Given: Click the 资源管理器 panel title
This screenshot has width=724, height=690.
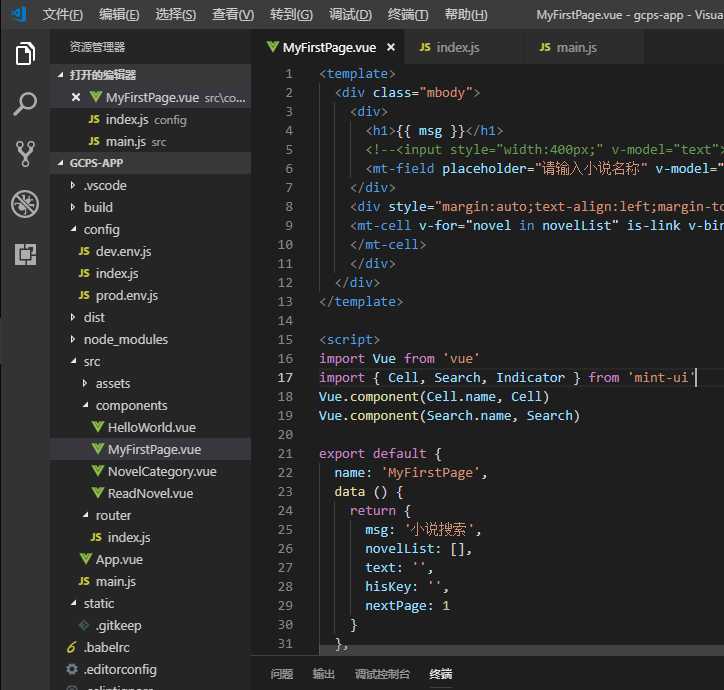Looking at the screenshot, I should pos(97,47).
